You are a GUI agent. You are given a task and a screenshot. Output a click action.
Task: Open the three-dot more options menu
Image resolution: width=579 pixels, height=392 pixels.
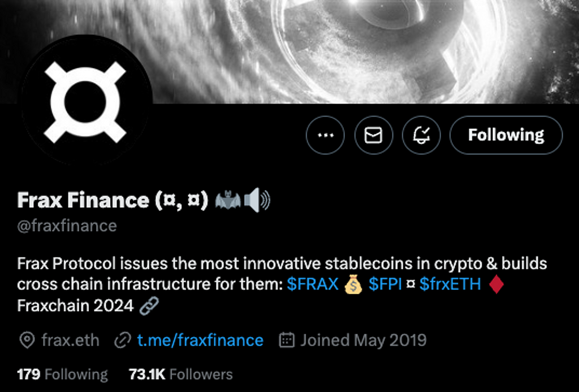tap(325, 135)
